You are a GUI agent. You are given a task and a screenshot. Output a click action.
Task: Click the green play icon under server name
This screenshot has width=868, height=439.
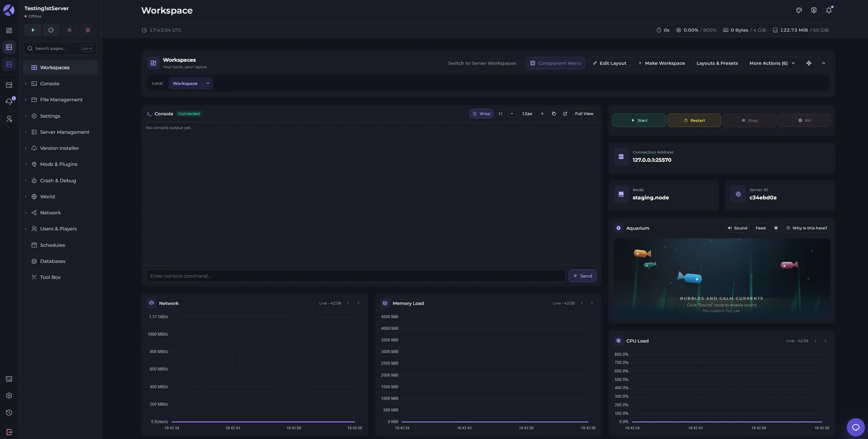tap(33, 30)
